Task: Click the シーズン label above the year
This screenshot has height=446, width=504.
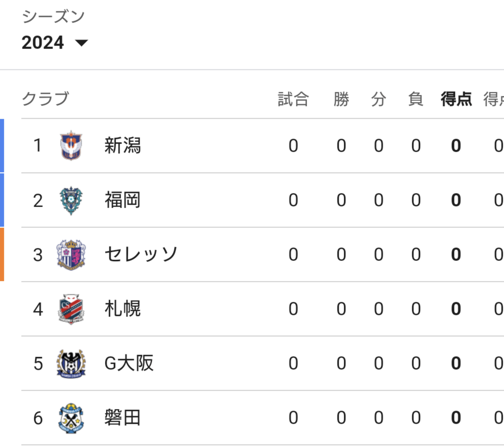Action: (53, 16)
